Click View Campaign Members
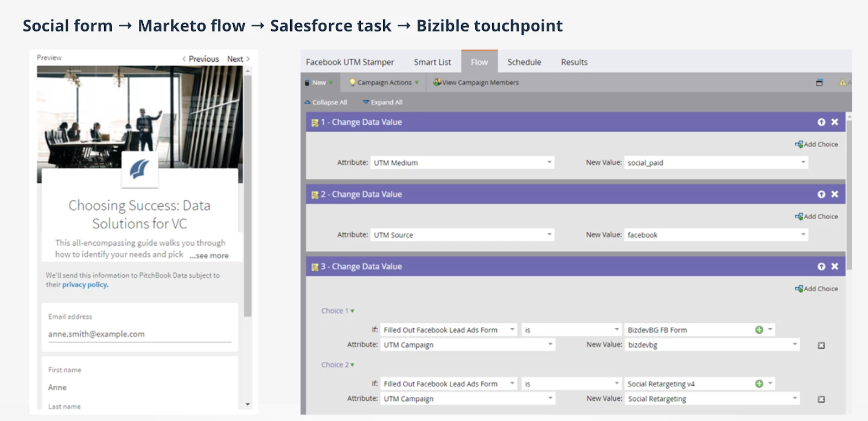The width and height of the screenshot is (868, 421). tap(476, 82)
